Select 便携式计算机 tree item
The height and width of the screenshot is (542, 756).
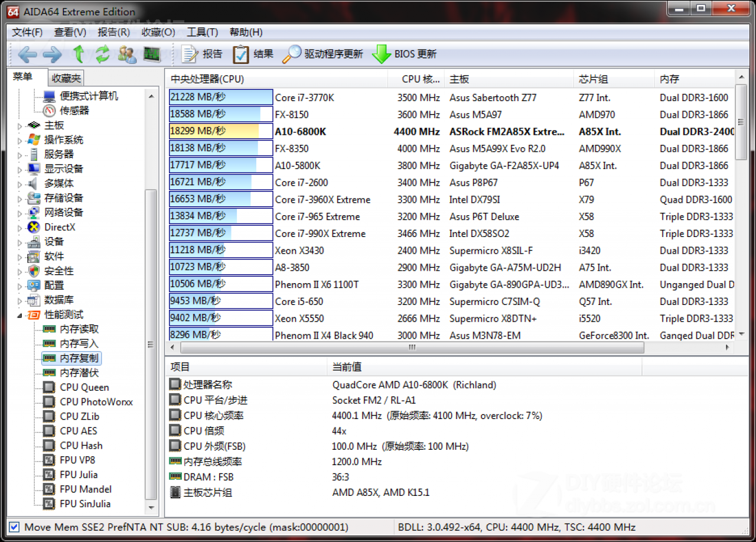[89, 96]
